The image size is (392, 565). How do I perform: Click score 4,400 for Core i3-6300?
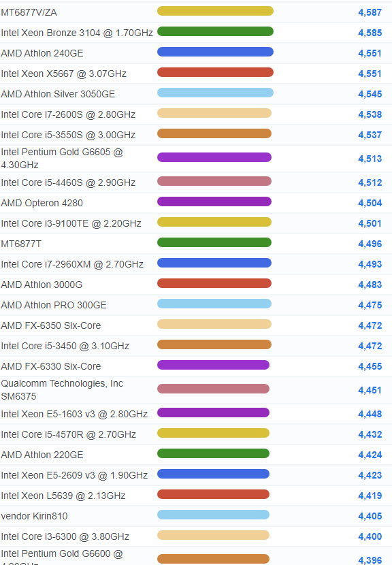370,536
